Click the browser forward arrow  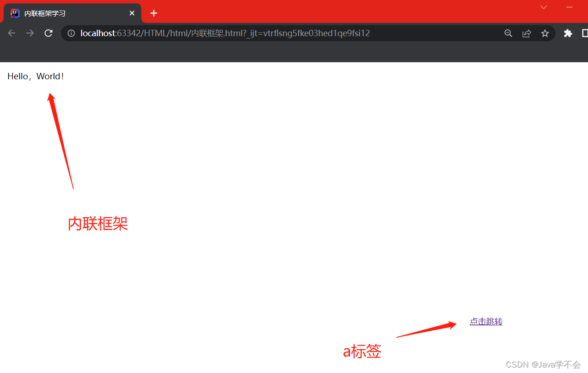(30, 33)
